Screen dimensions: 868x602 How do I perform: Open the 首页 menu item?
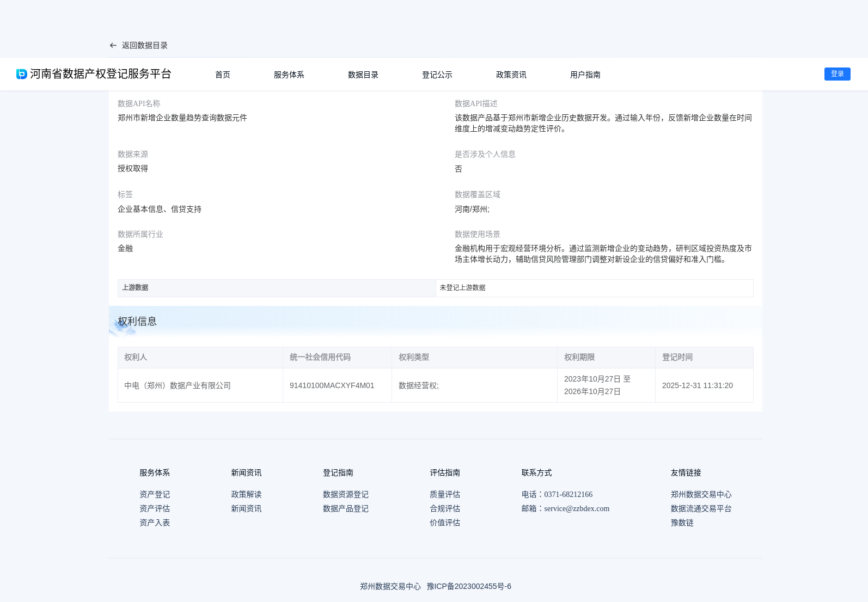(223, 75)
